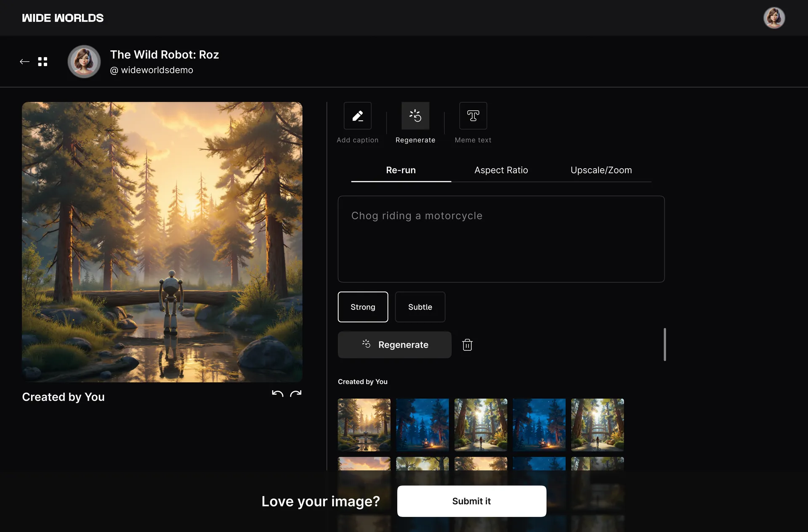Redo with the curved right arrow
Screen dimensions: 808x532
[296, 394]
